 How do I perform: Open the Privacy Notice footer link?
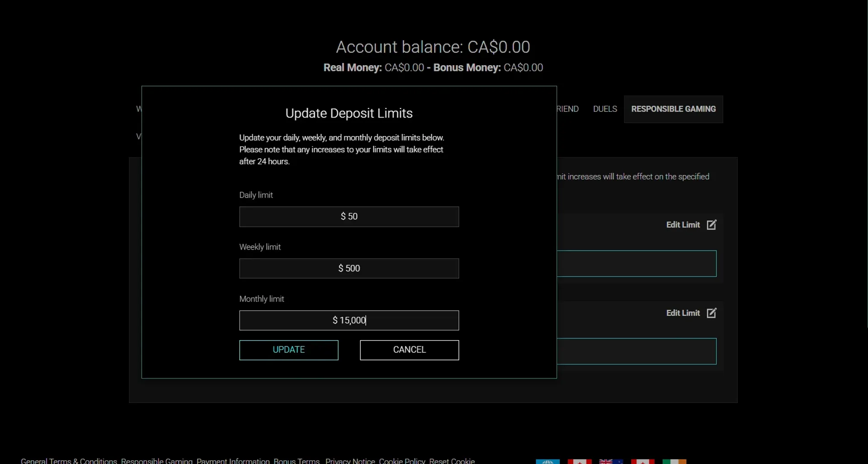click(x=350, y=461)
